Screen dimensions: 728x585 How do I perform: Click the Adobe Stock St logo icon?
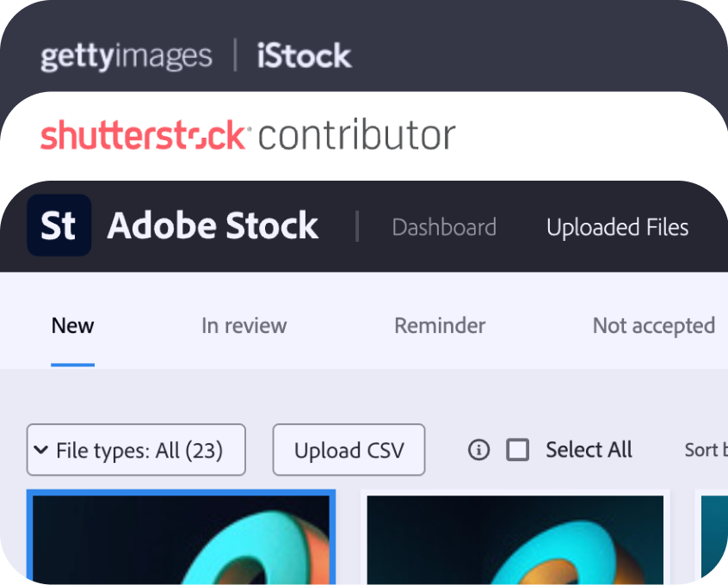click(x=59, y=225)
